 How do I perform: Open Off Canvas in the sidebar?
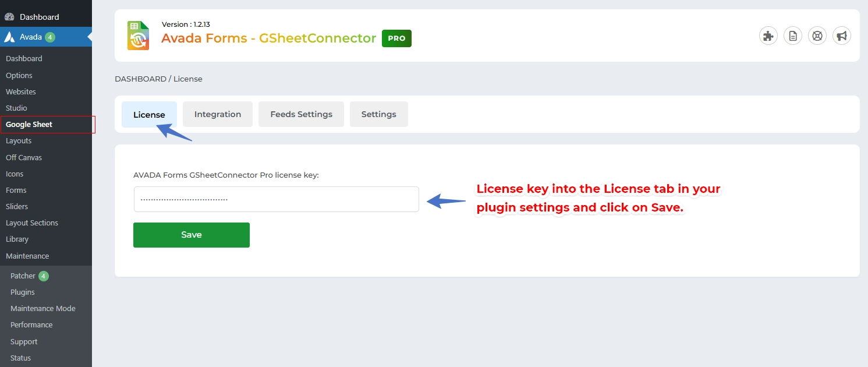24,157
